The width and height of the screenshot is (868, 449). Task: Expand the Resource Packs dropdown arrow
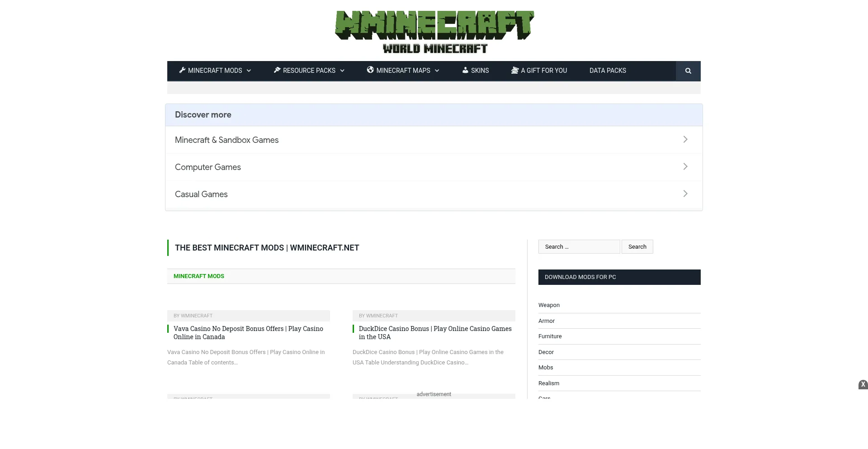342,71
